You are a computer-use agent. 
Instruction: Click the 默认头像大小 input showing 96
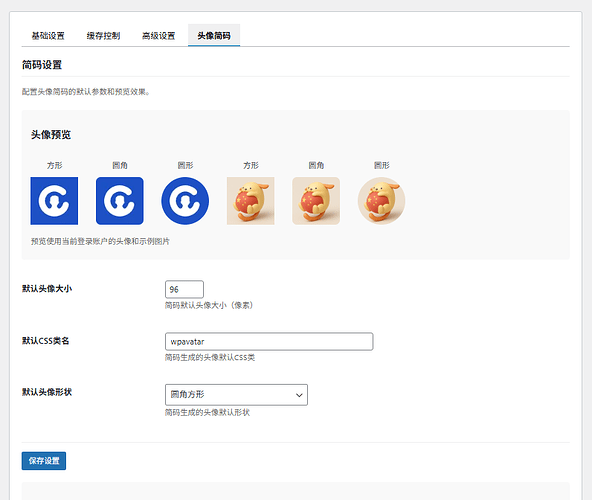click(x=184, y=289)
